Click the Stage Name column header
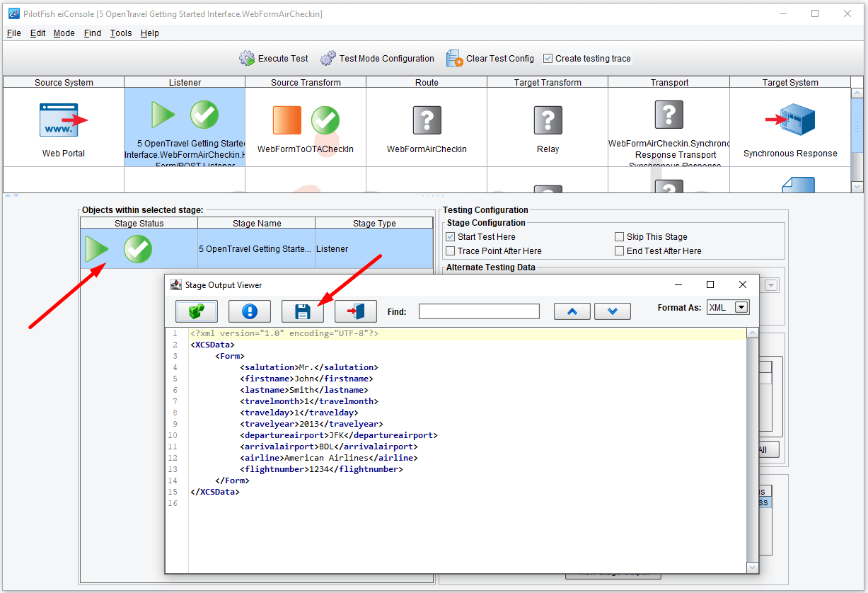 point(257,223)
